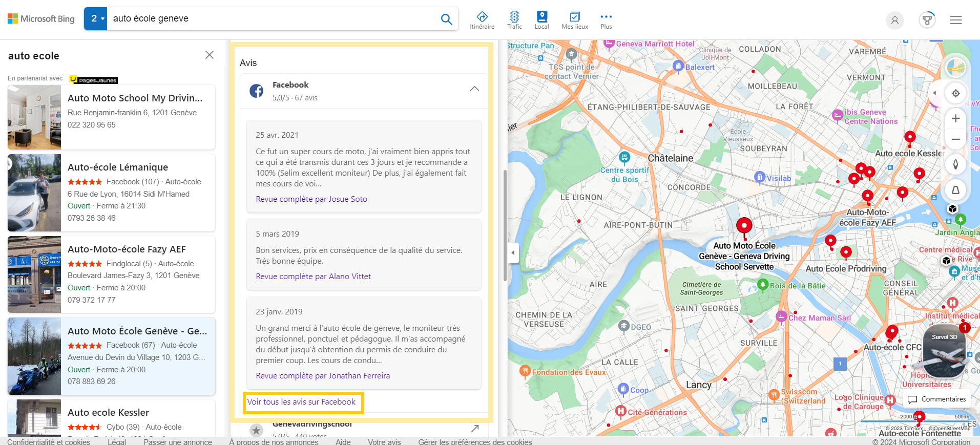980x445 pixels.
Task: Click the Geneva Marriott Hotel map marker
Action: click(609, 44)
